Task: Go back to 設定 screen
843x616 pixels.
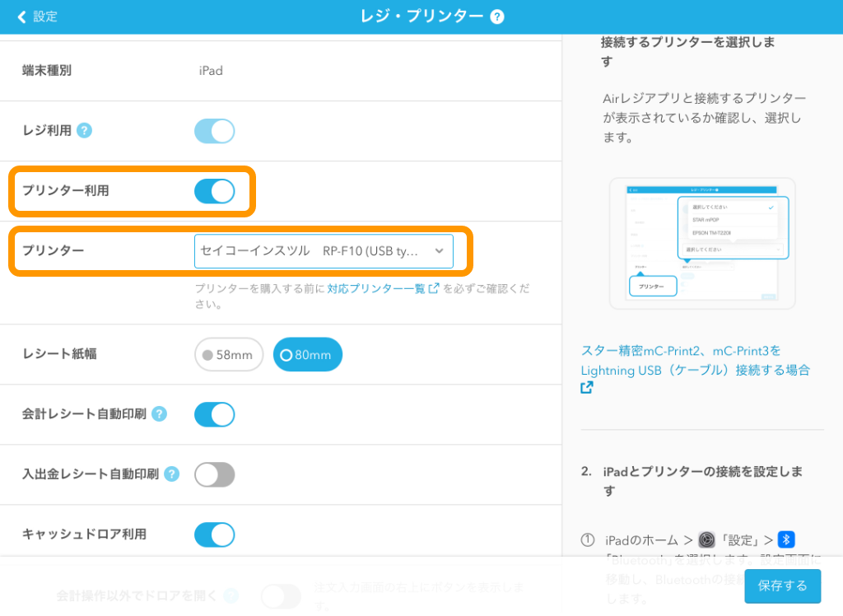Action: (37, 16)
